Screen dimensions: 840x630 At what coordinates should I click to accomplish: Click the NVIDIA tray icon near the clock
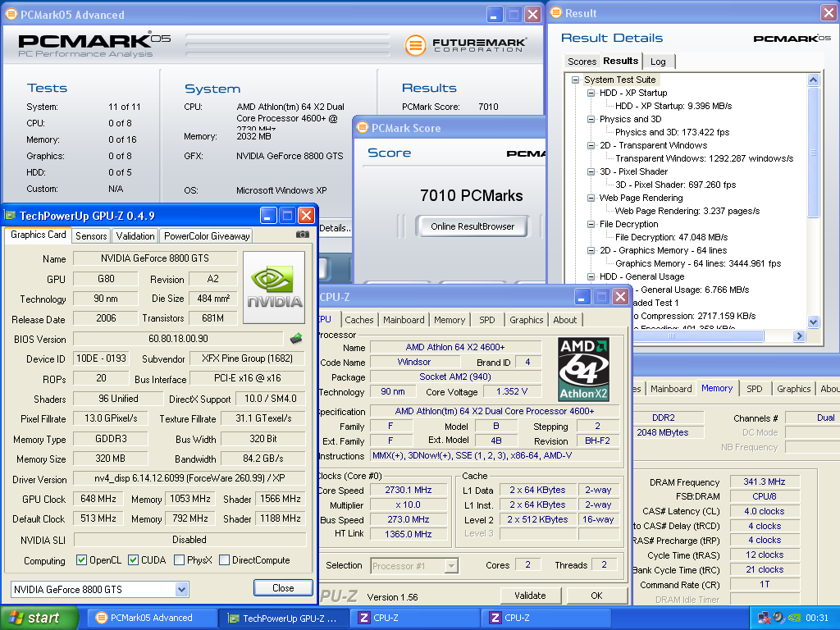point(794,618)
